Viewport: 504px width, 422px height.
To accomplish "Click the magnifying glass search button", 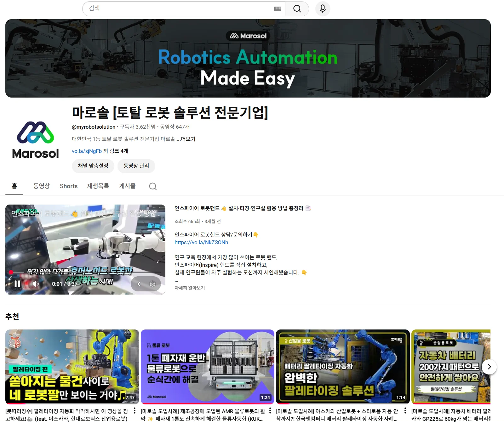I will [297, 9].
